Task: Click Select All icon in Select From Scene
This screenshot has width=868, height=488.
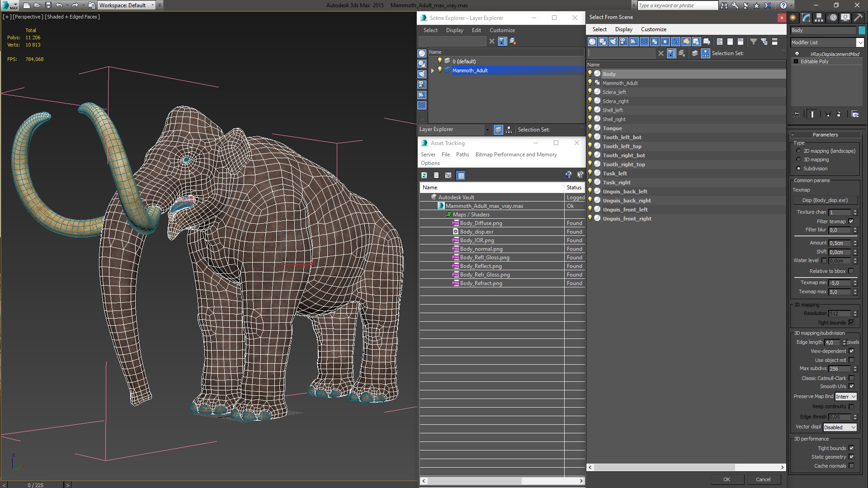Action: (720, 42)
